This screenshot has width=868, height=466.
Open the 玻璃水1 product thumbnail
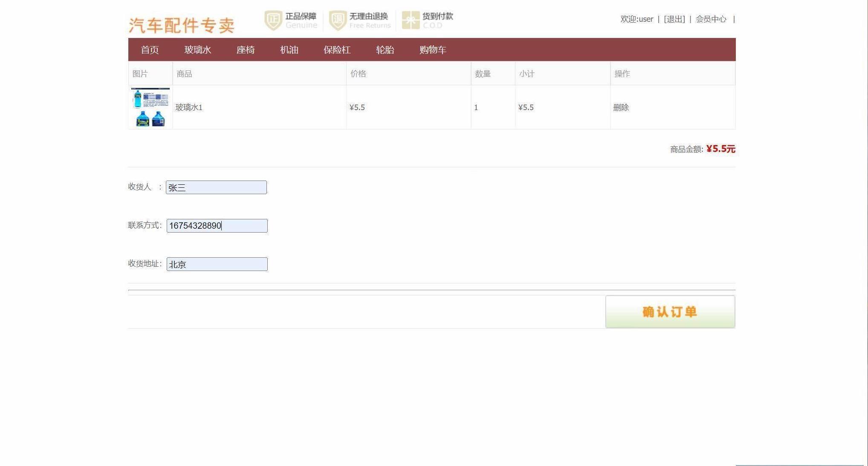coord(150,107)
